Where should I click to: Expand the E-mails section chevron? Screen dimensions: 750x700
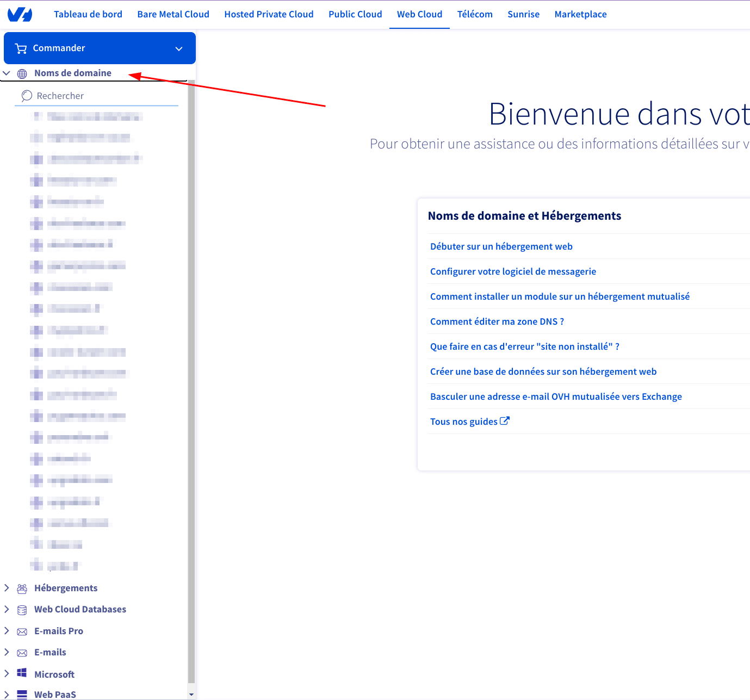pos(7,652)
